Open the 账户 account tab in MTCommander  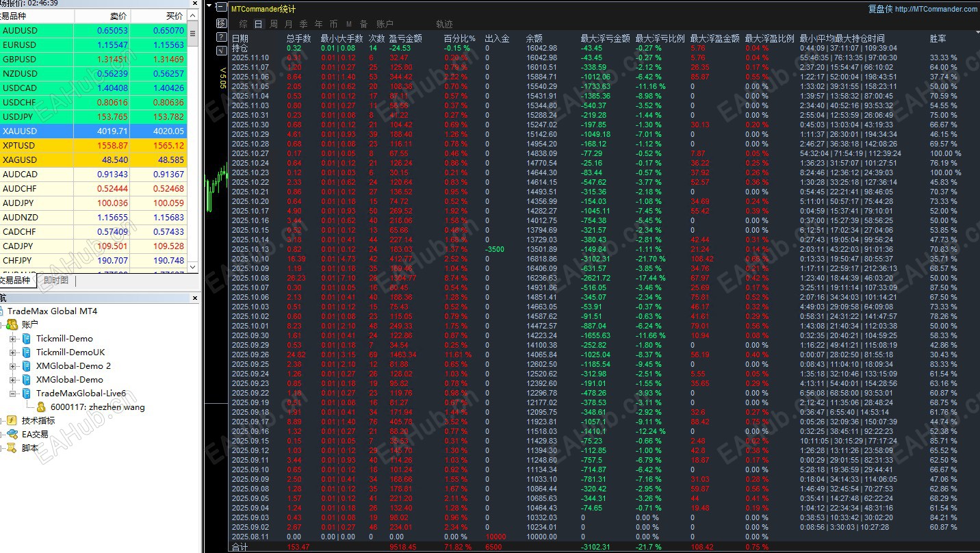point(385,24)
